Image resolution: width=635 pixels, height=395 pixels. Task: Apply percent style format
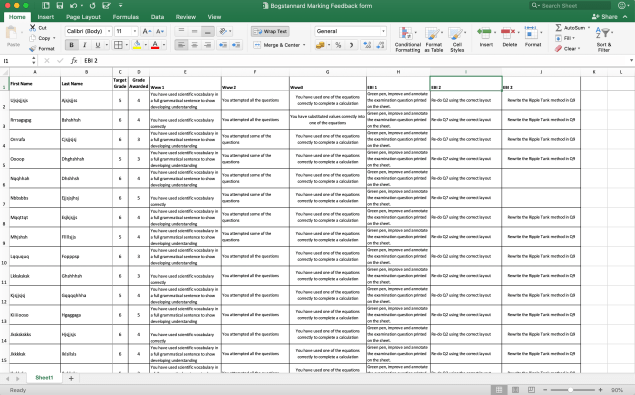[338, 45]
